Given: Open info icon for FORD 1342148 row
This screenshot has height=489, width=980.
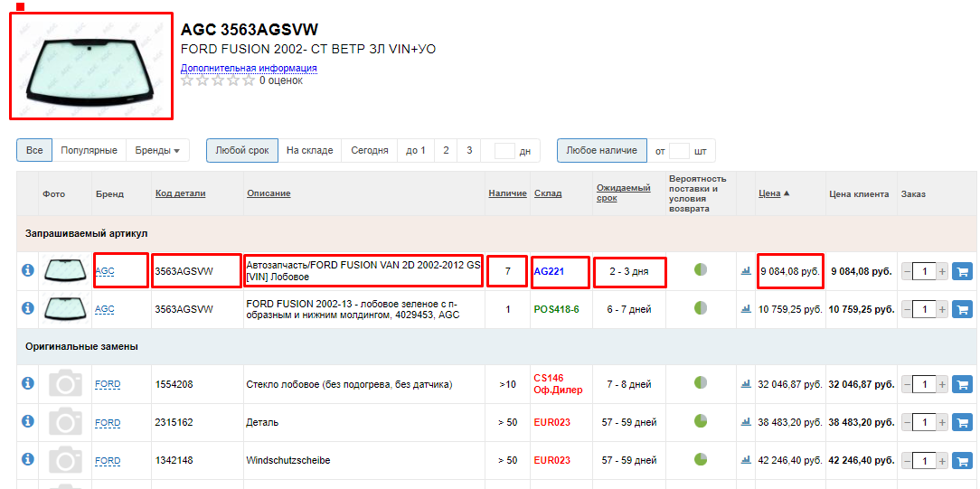Looking at the screenshot, I should pyautogui.click(x=27, y=459).
